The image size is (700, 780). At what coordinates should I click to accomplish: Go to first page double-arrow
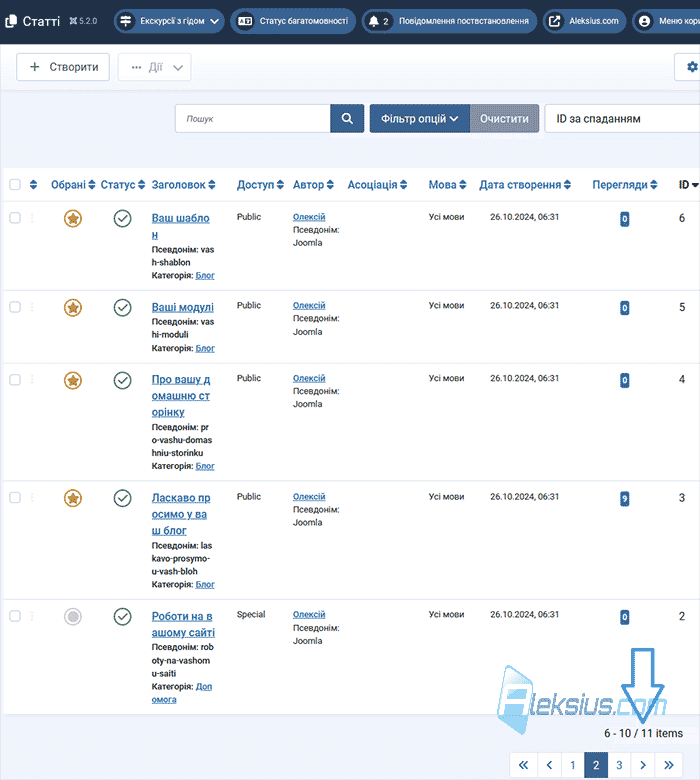pyautogui.click(x=523, y=765)
